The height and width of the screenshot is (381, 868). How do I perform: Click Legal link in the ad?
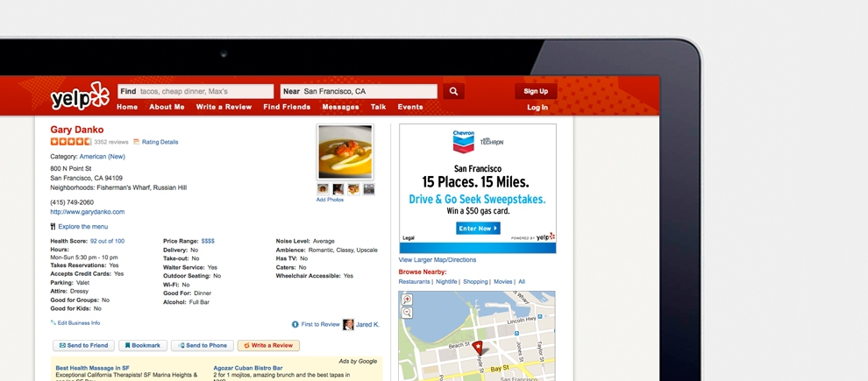pos(409,237)
